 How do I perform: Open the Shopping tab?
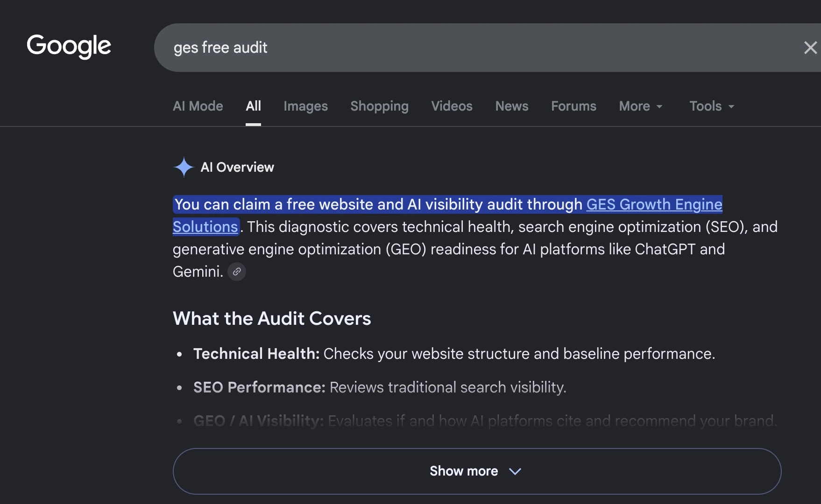point(379,106)
